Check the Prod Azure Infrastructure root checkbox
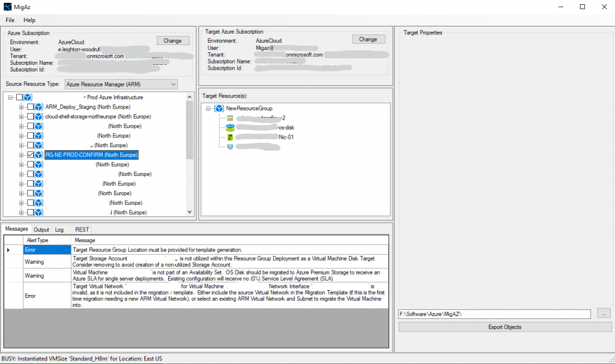 pyautogui.click(x=19, y=97)
